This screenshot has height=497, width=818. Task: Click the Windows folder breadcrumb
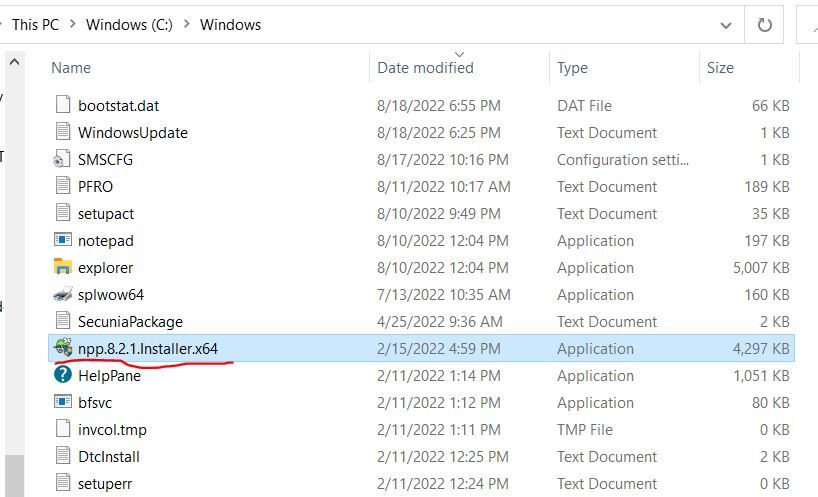tap(230, 25)
